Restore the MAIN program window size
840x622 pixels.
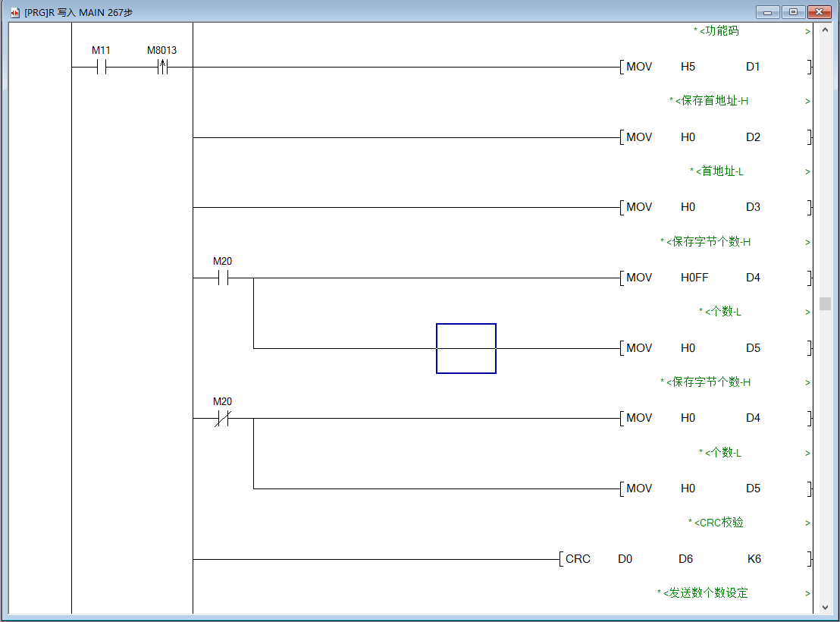793,12
